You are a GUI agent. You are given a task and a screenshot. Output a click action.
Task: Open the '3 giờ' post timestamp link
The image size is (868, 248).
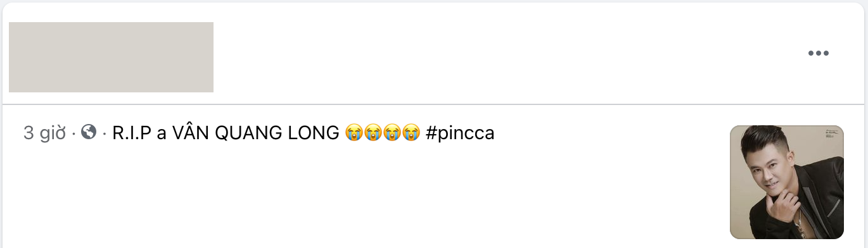(x=45, y=133)
